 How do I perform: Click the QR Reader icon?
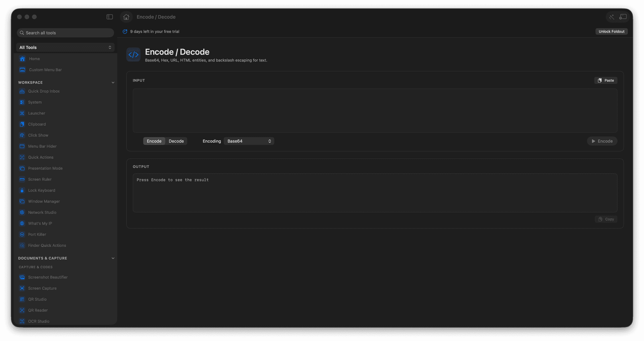pyautogui.click(x=22, y=310)
